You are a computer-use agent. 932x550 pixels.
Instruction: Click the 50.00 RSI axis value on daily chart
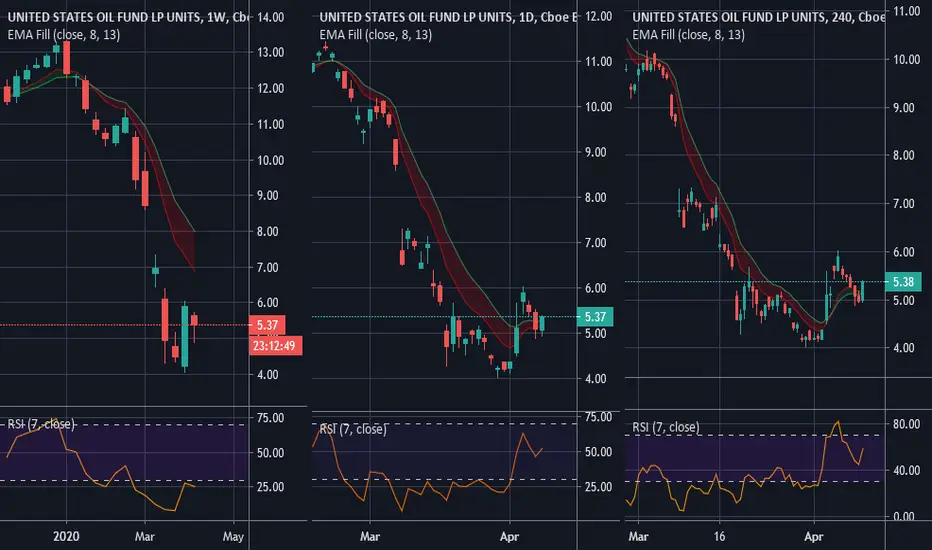click(599, 452)
